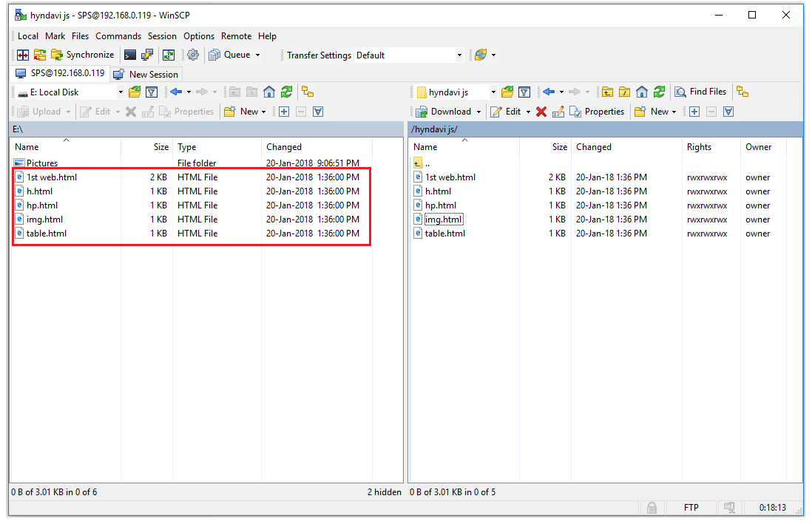
Task: Expand the Queue dropdown arrow
Action: pos(258,55)
